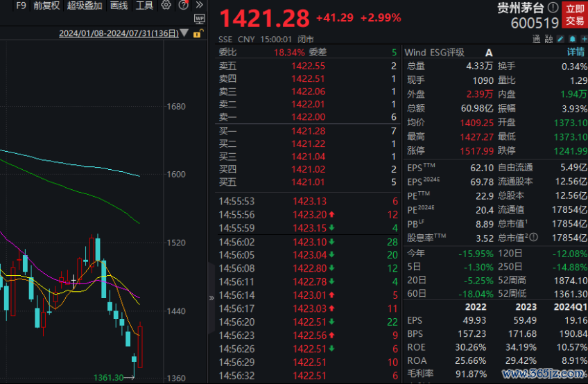
Task: Click Wind ESG评级 rating A
Action: point(489,53)
